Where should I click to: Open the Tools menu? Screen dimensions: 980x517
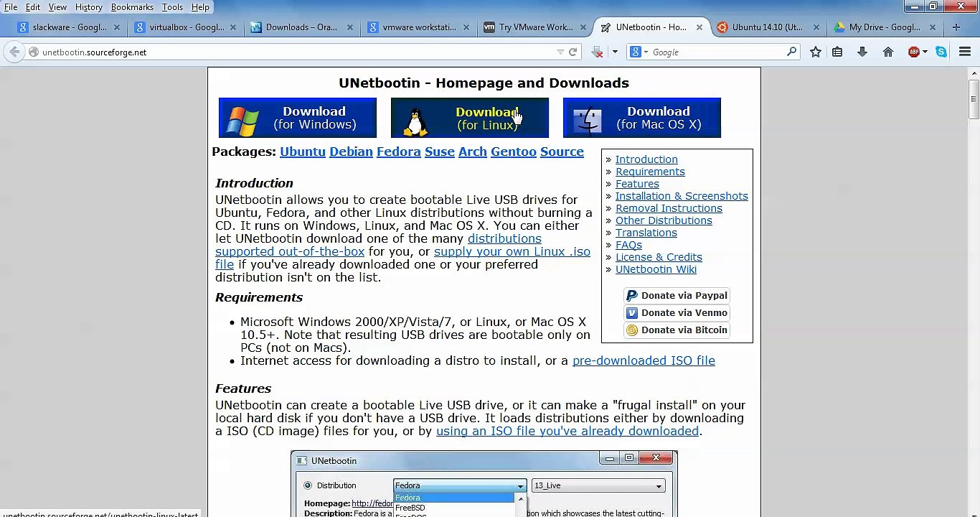[x=172, y=7]
